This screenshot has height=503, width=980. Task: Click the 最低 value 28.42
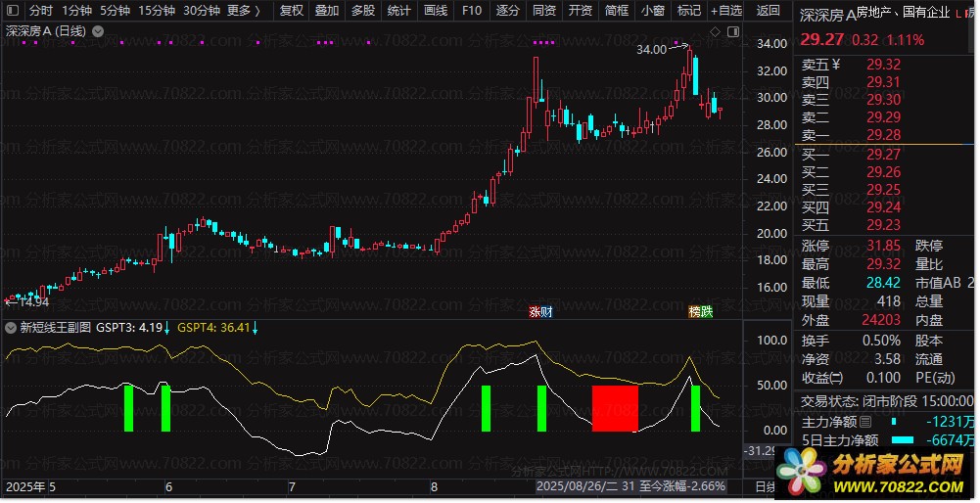click(884, 283)
